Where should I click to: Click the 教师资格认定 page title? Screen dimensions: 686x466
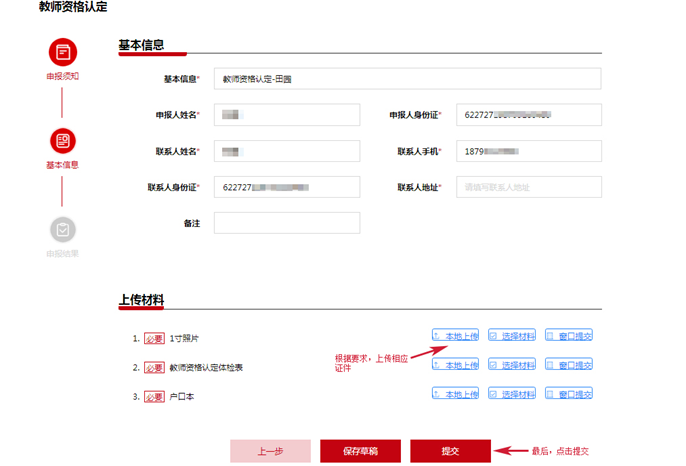pyautogui.click(x=73, y=7)
